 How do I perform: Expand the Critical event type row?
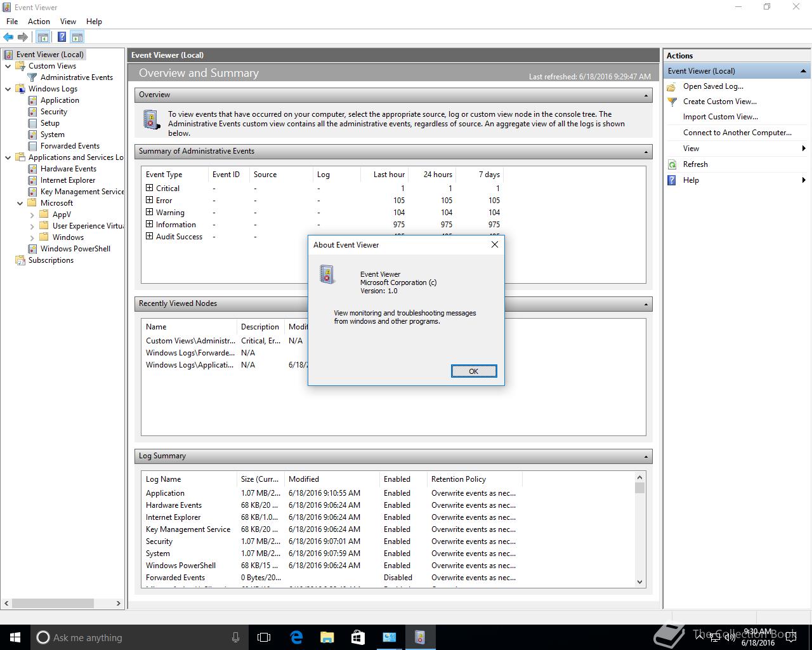click(x=150, y=188)
